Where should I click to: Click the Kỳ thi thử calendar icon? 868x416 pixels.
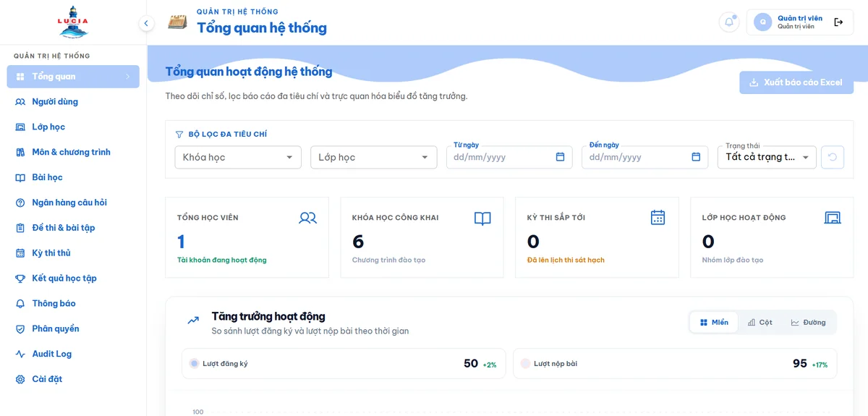pyautogui.click(x=20, y=253)
